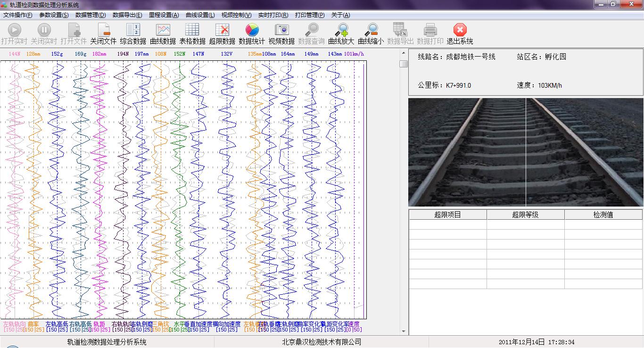Click the 182mm magenta channel value
644x348 pixels.
(x=99, y=54)
